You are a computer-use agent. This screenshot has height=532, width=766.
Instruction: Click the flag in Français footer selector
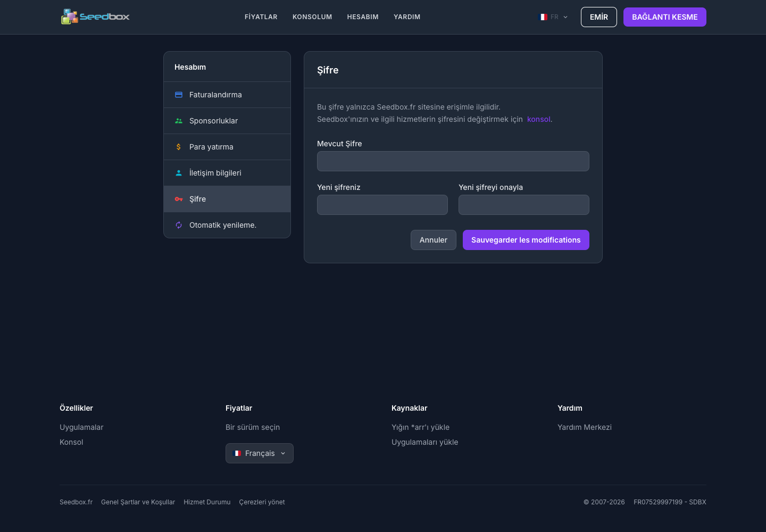(x=238, y=453)
